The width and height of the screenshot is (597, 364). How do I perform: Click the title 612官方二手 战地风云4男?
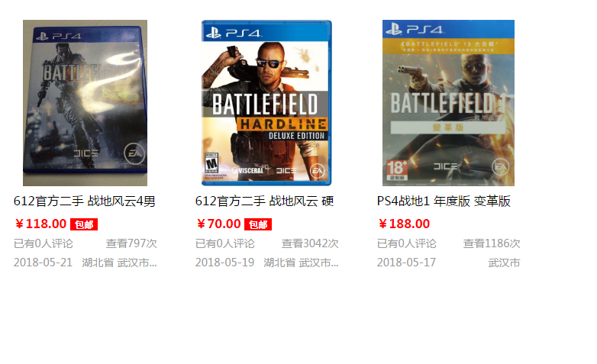coord(85,201)
